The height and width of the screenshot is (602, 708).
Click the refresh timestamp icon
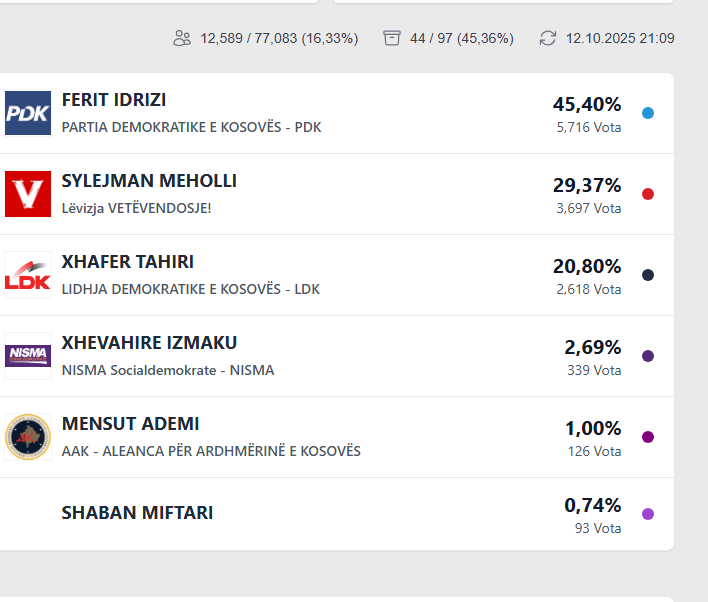pyautogui.click(x=548, y=39)
